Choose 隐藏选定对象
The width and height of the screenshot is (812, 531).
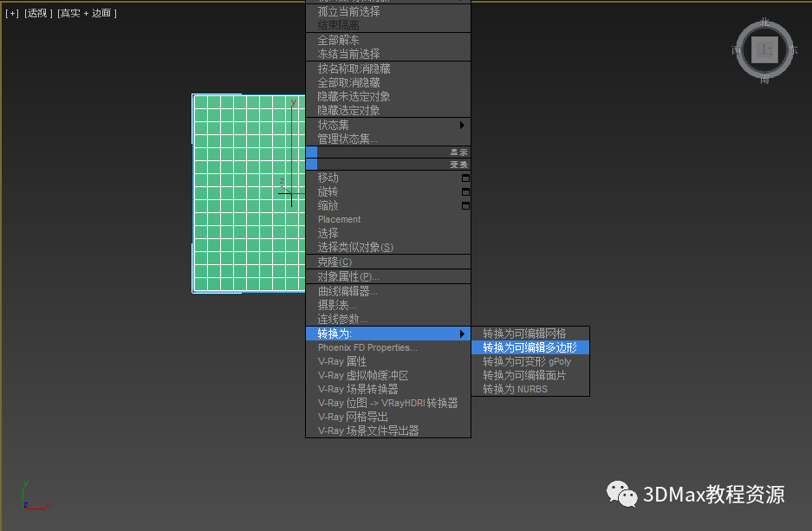[x=388, y=110]
